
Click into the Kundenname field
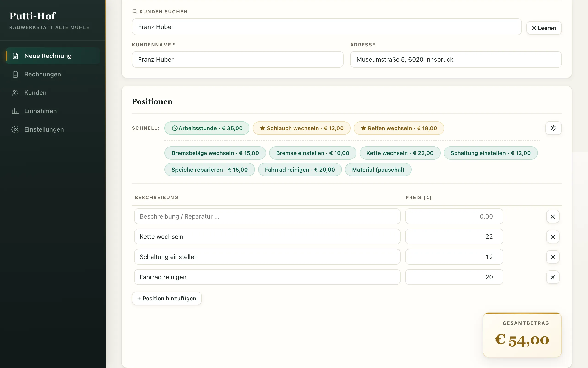point(238,59)
